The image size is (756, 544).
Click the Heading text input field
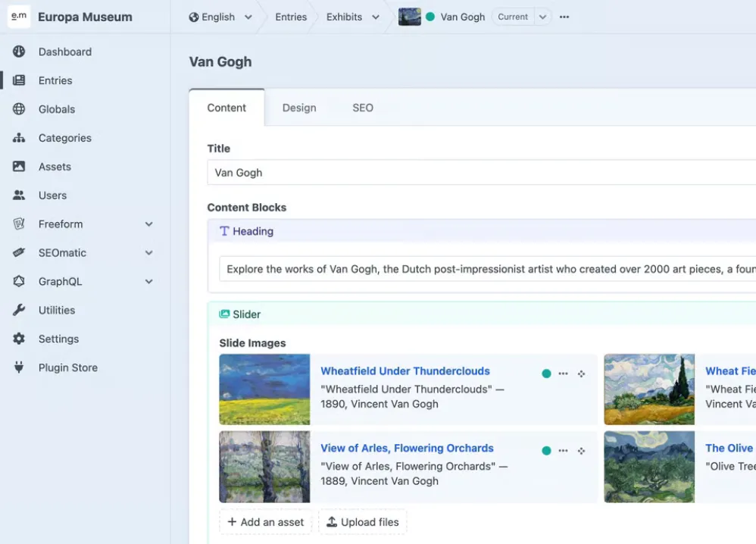[487, 269]
